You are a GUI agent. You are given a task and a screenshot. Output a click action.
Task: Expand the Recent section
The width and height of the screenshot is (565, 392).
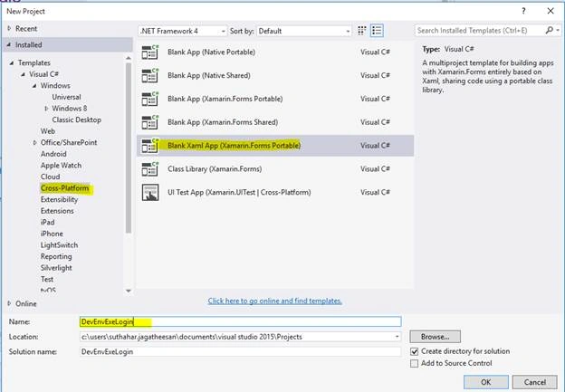9,28
